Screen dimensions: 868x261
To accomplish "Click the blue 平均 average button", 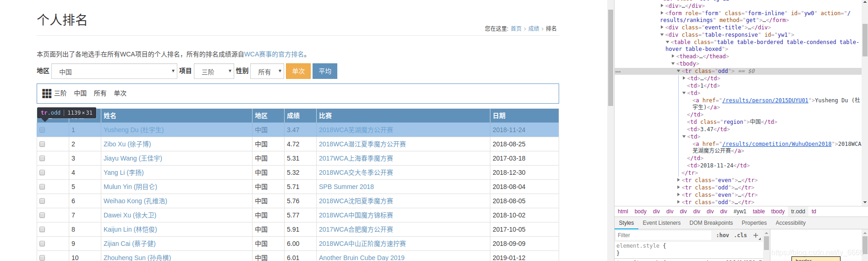I will 325,71.
